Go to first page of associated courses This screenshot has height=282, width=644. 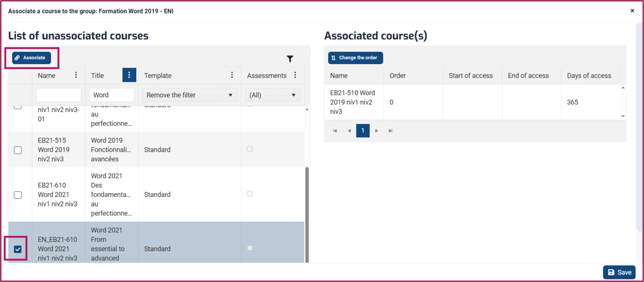click(x=335, y=130)
